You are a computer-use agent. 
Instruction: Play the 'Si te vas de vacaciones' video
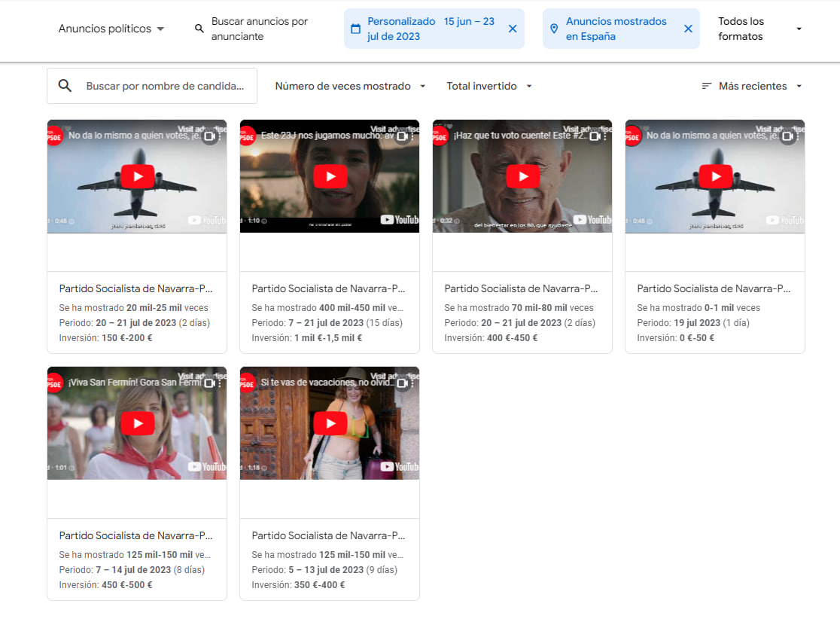click(330, 423)
